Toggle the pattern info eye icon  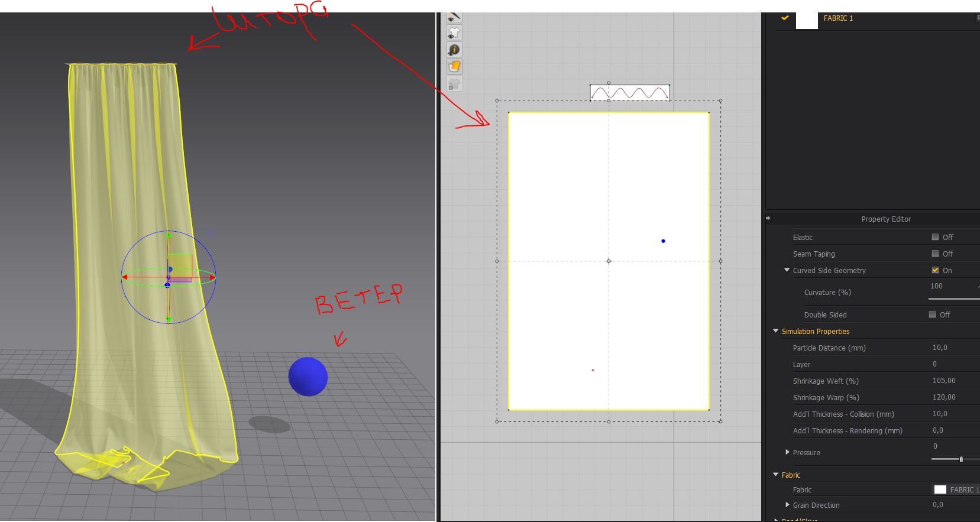454,50
